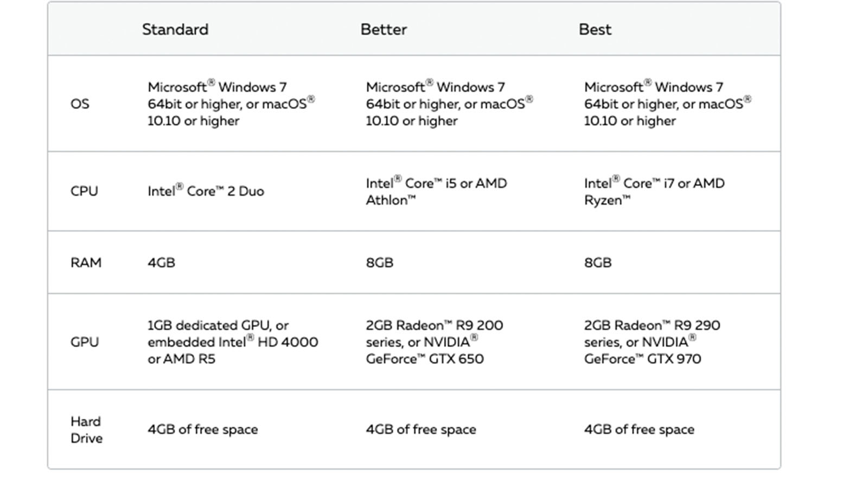
Task: Select the Intel Core 2 Duo cell
Action: 206,191
